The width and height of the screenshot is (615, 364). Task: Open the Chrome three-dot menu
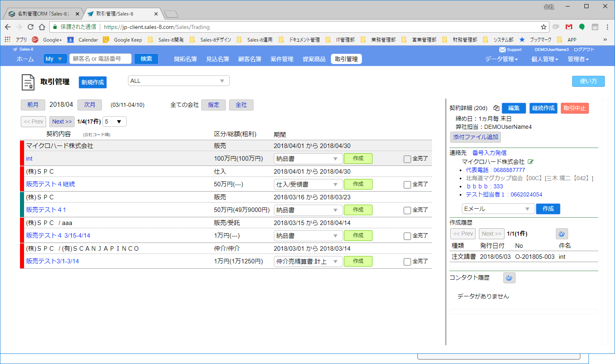[x=607, y=27]
